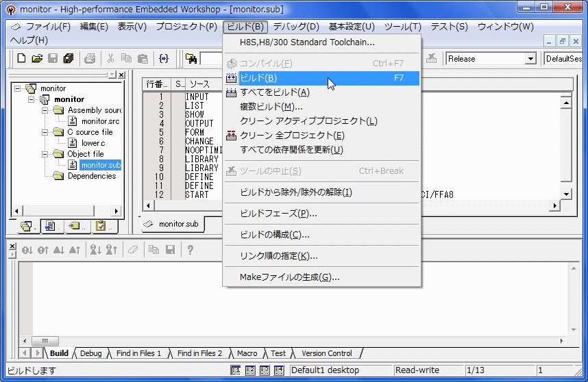Screen dimensions: 588x382
Task: Click the workspace tree horizontal scrollbar
Action: [66, 211]
